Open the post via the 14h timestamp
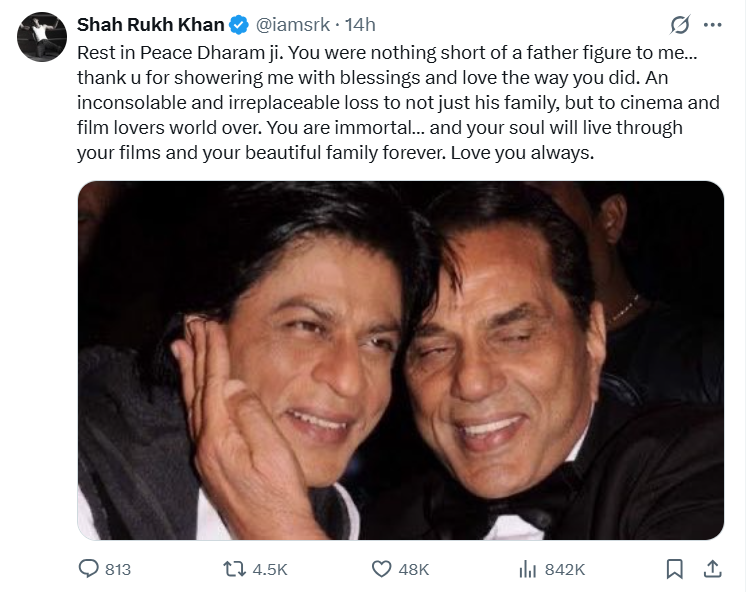 [360, 24]
